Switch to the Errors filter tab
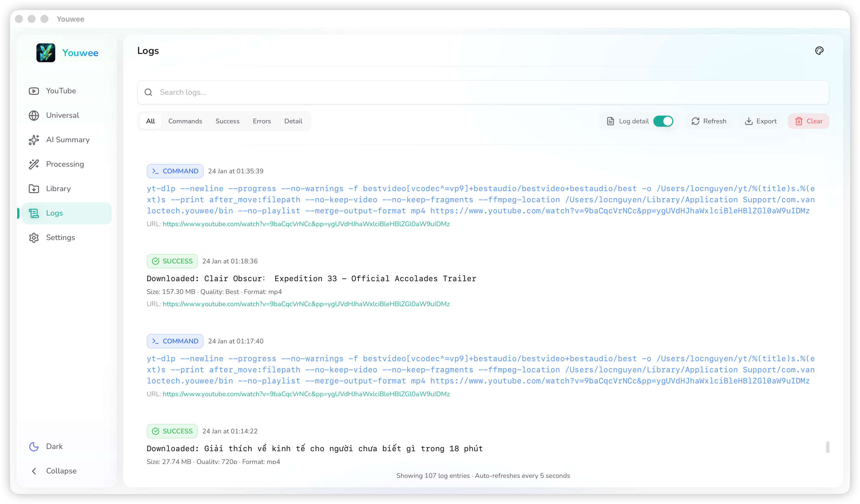Image resolution: width=860 pixels, height=504 pixels. tap(262, 121)
